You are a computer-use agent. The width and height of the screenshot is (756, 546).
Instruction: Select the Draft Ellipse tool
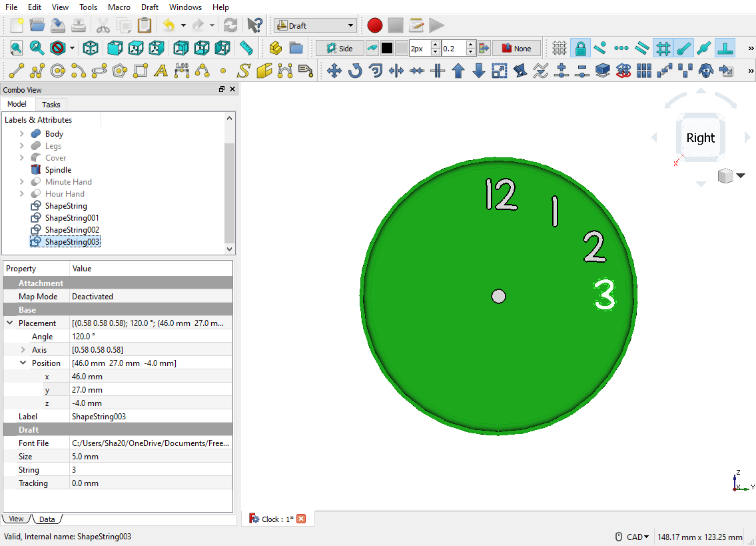99,71
